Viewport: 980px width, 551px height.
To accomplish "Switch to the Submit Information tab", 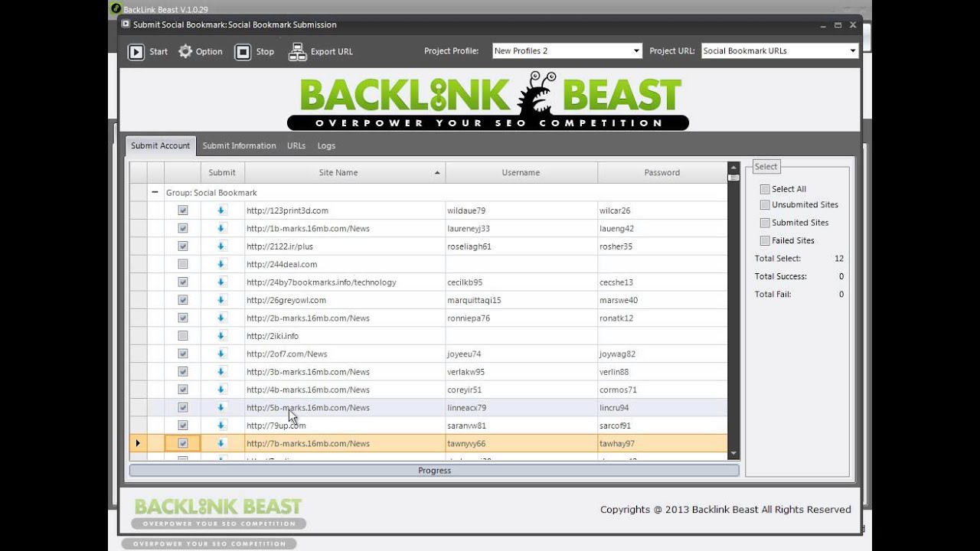I will click(x=239, y=145).
